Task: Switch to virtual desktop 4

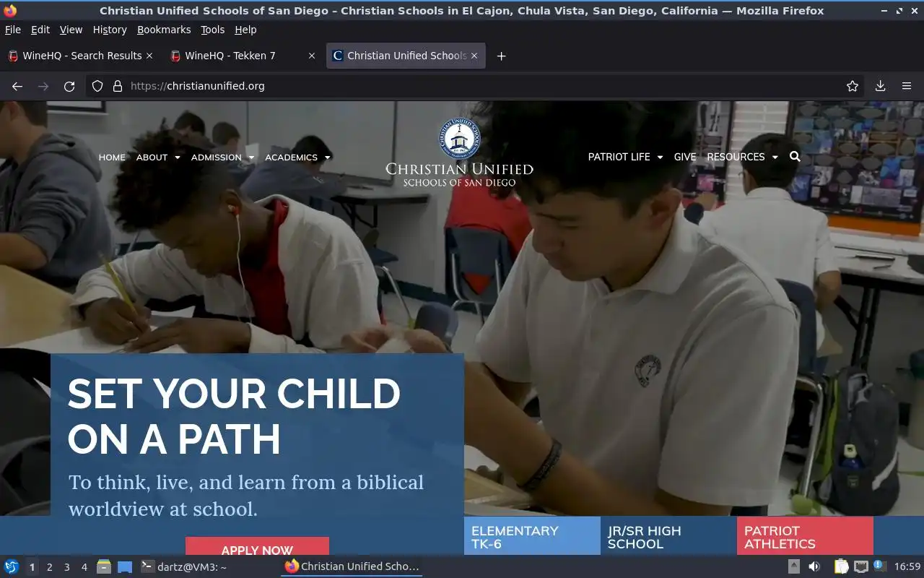Action: [x=84, y=567]
